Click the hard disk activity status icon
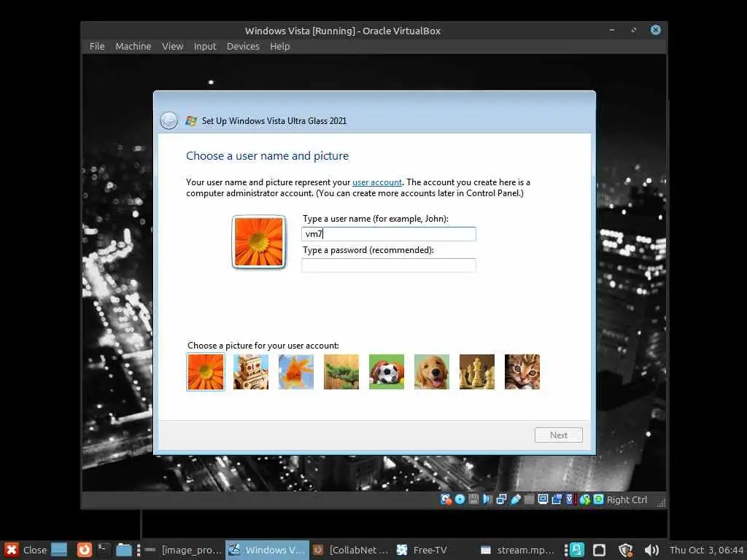This screenshot has height=560, width=747. pyautogui.click(x=446, y=499)
